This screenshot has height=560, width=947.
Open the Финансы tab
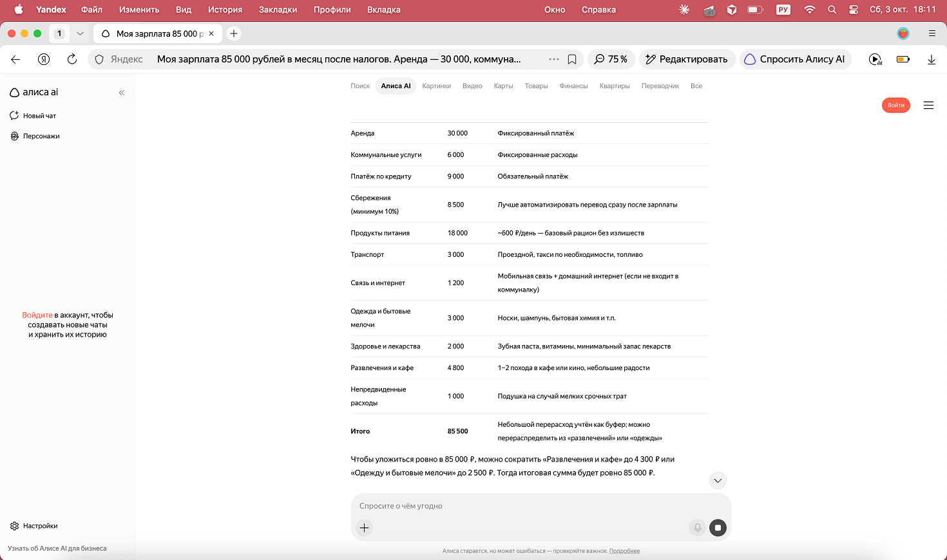(573, 86)
